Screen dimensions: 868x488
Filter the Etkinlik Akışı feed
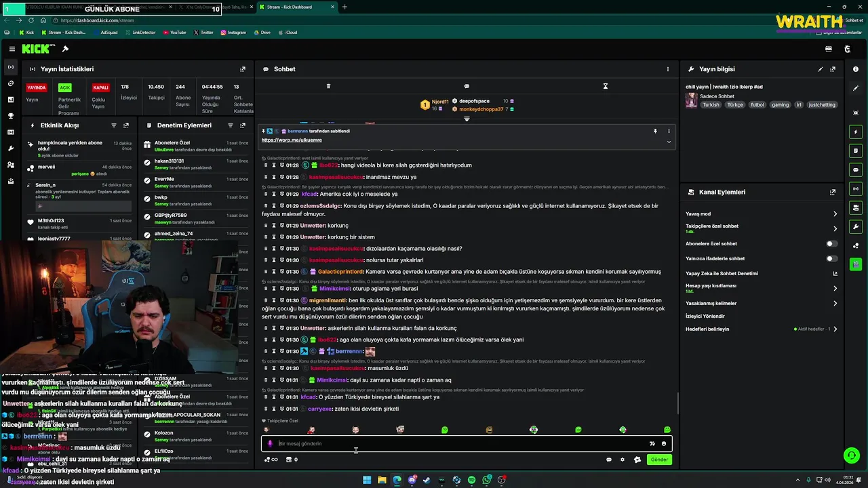[x=114, y=125]
